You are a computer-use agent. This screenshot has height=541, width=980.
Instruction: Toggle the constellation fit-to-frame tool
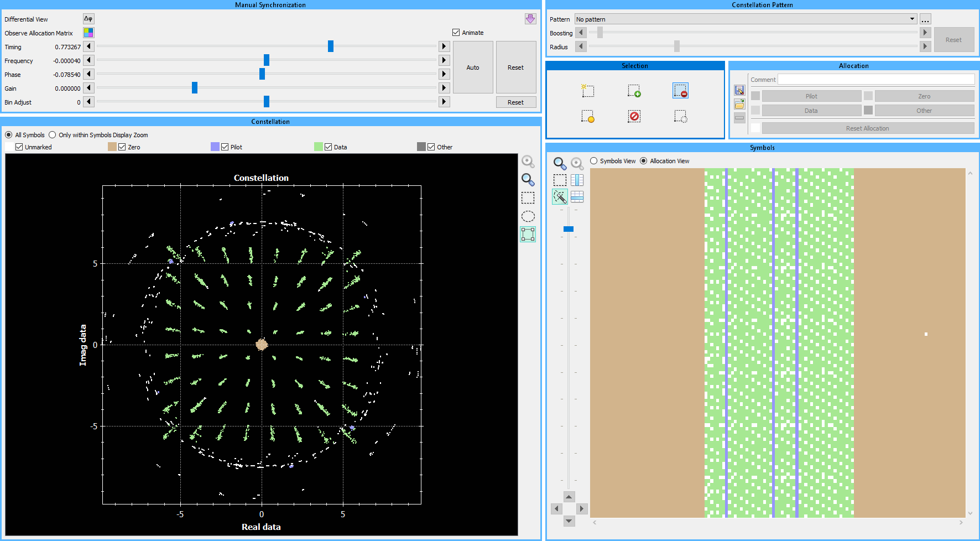tap(528, 234)
